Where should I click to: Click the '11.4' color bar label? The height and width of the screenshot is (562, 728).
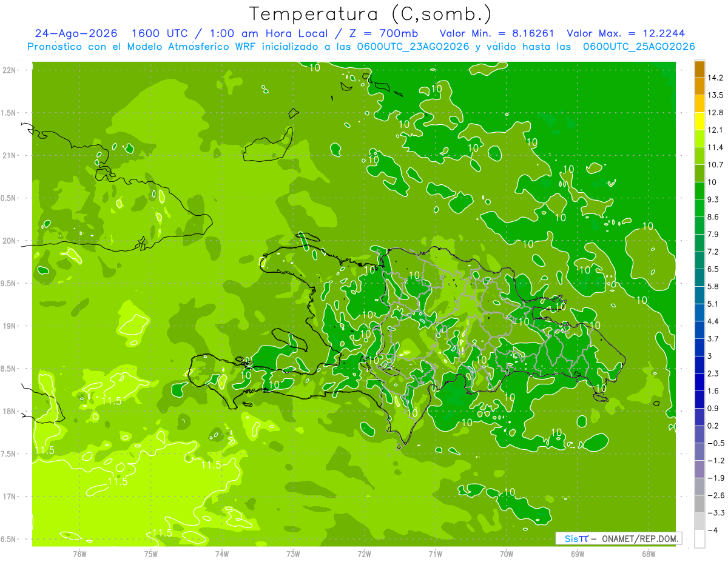coord(716,147)
